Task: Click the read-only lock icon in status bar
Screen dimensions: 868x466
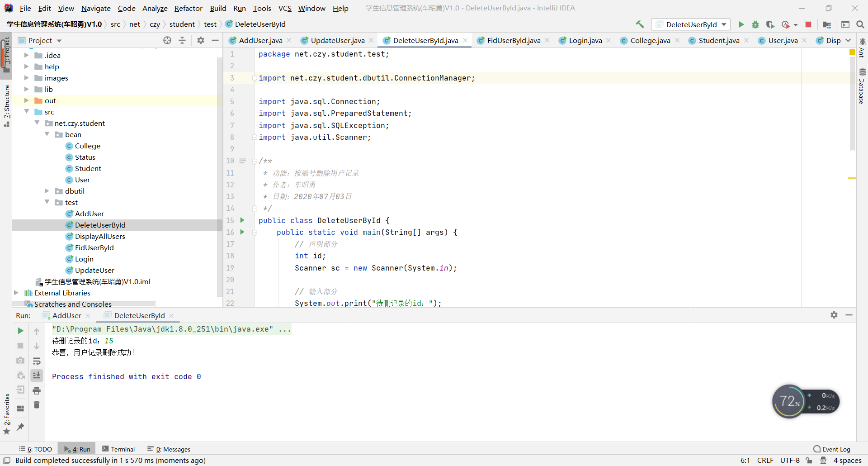Action: coord(809,460)
